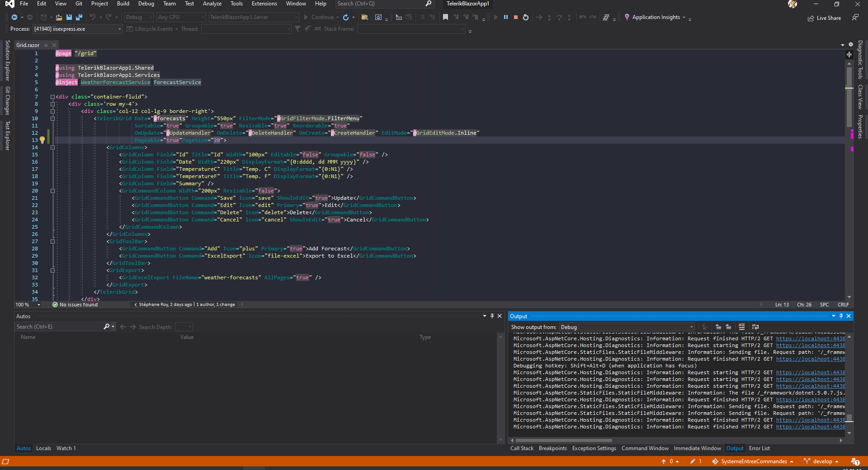This screenshot has height=470, width=868.
Task: Go to next message in Output
Action: 728,327
